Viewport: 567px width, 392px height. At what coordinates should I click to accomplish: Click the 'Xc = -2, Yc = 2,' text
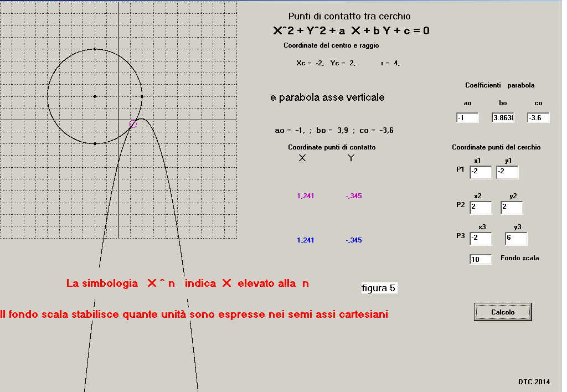[x=326, y=63]
